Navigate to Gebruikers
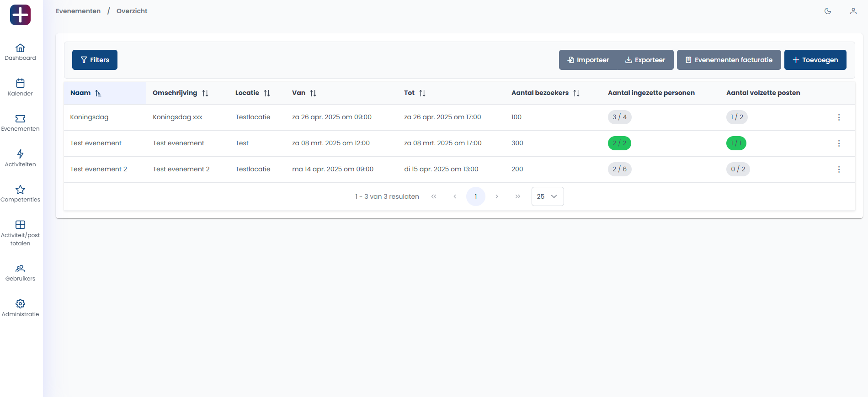Image resolution: width=868 pixels, height=397 pixels. tap(20, 273)
